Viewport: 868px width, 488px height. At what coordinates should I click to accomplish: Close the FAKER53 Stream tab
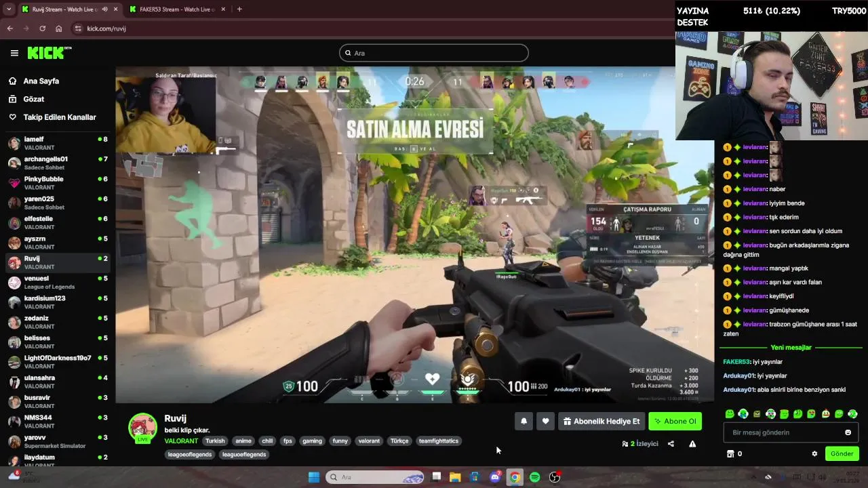223,9
